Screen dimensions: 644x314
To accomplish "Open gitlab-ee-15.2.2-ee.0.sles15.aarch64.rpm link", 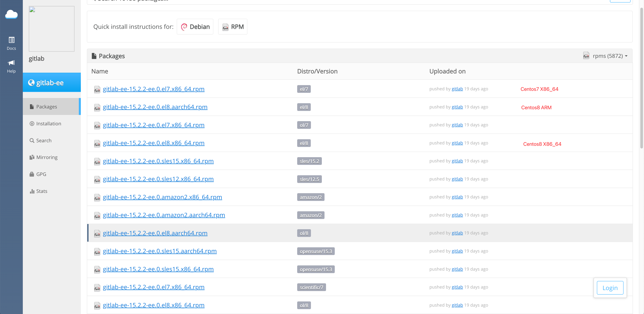I will pyautogui.click(x=159, y=251).
